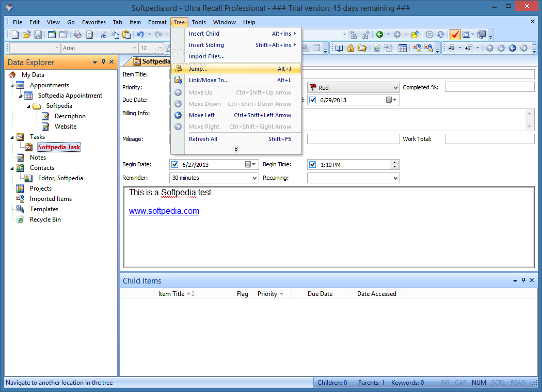Click the Stop loading circle-X icon
The image size is (542, 392).
[x=429, y=35]
